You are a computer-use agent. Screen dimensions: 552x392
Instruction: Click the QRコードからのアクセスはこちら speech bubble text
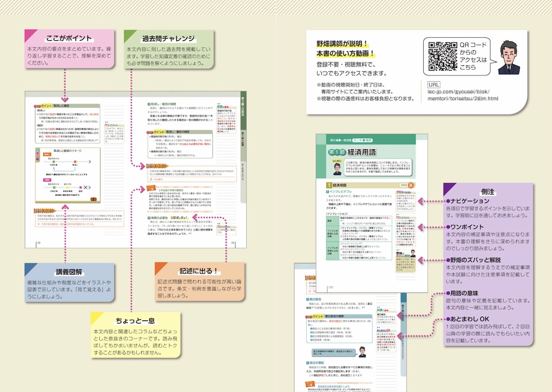click(x=473, y=56)
